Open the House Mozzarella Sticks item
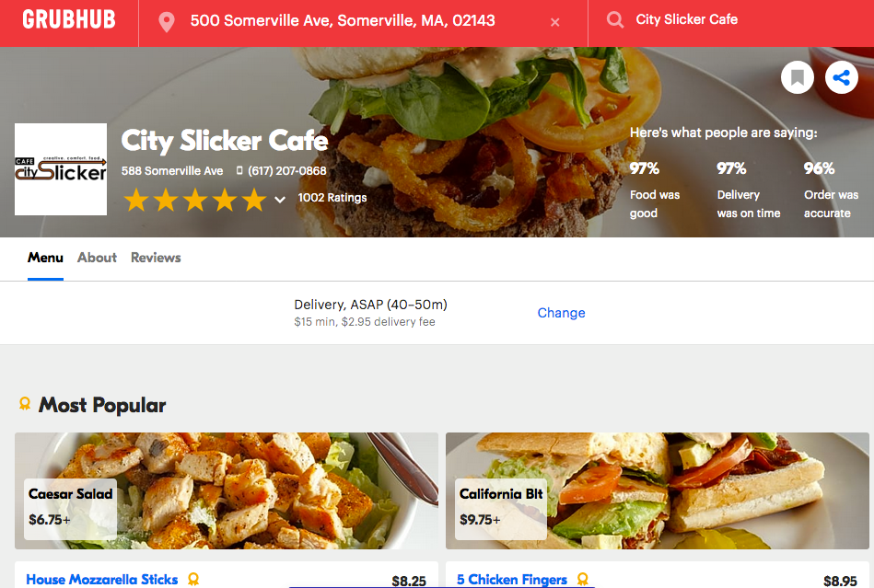The height and width of the screenshot is (588, 874). [x=102, y=580]
